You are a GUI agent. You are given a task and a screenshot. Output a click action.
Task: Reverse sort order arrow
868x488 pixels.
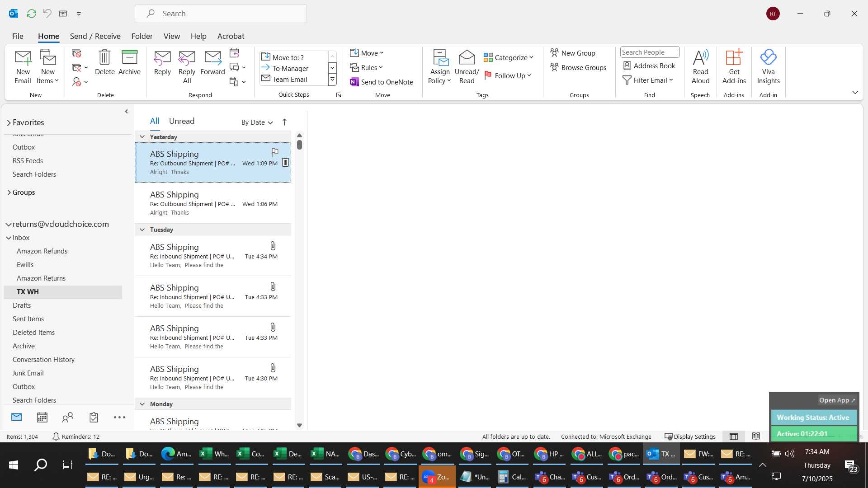coord(284,122)
